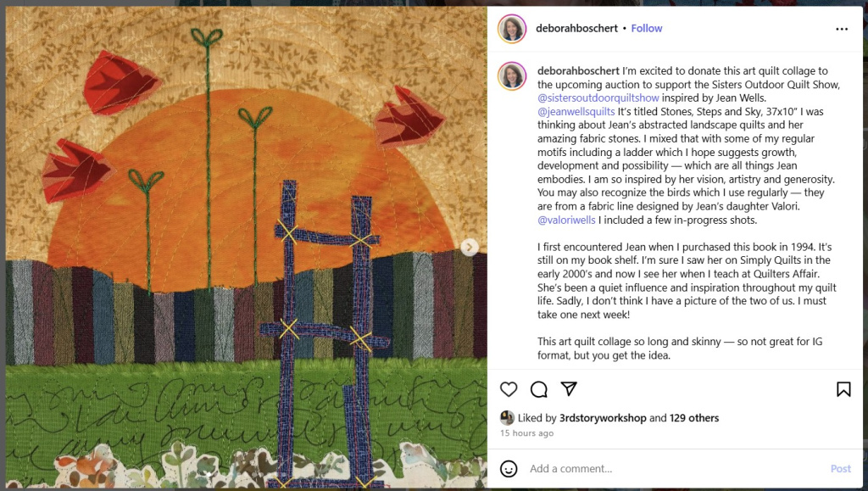The image size is (868, 491).
Task: Focus the Add a comment field
Action: tap(676, 469)
